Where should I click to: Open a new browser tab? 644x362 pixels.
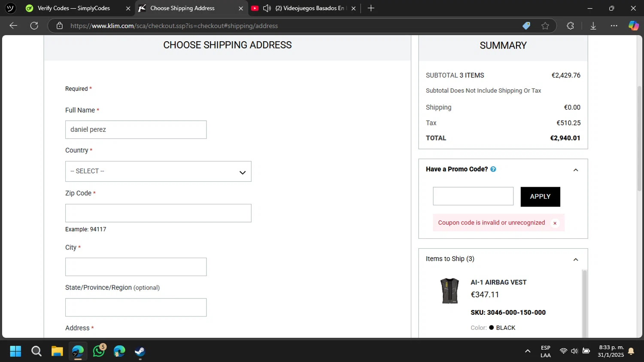(371, 8)
